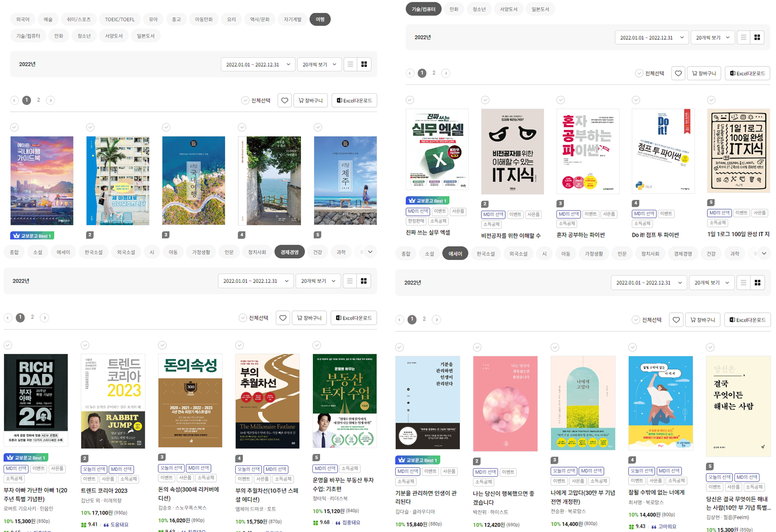This screenshot has width=776, height=532.
Task: Select the 자기계발 category tab
Action: coord(293,19)
